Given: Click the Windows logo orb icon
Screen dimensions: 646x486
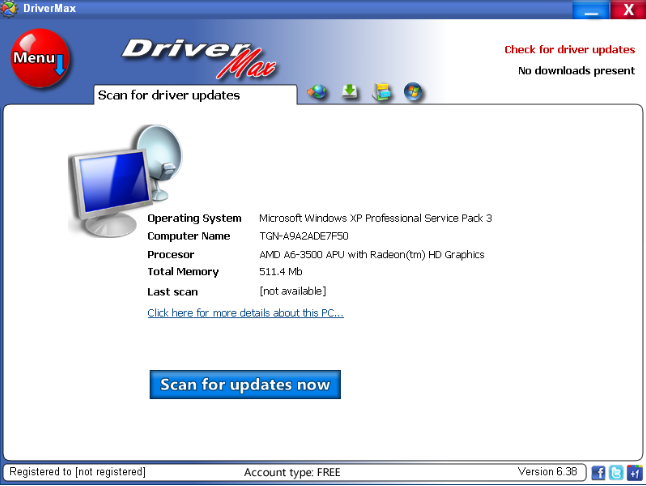Looking at the screenshot, I should 413,91.
